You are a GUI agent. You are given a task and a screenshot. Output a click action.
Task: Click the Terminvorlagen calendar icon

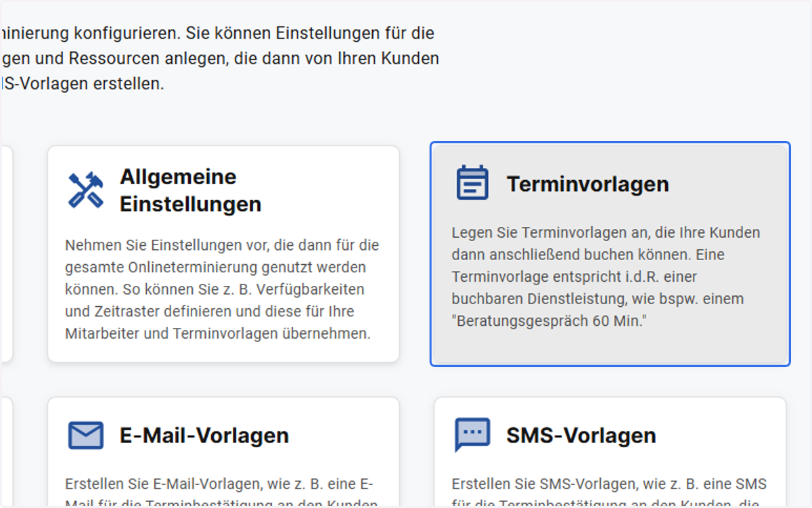pos(472,183)
